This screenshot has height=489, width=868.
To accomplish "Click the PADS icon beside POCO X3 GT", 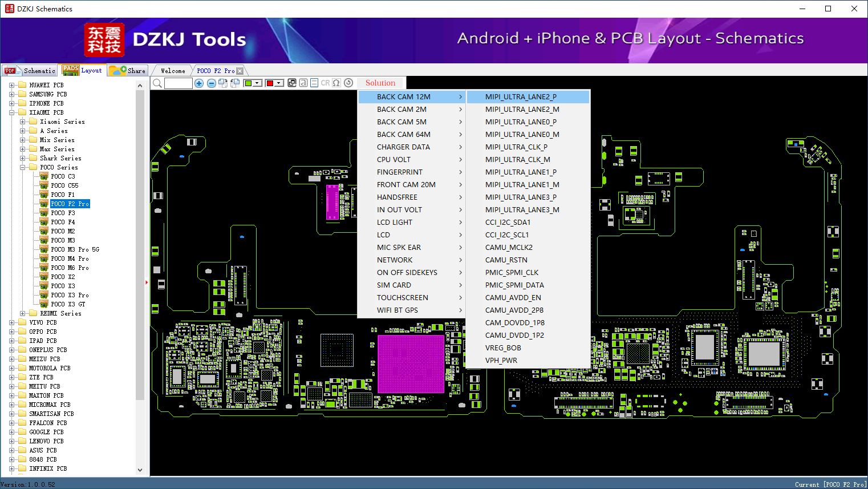I will (44, 304).
